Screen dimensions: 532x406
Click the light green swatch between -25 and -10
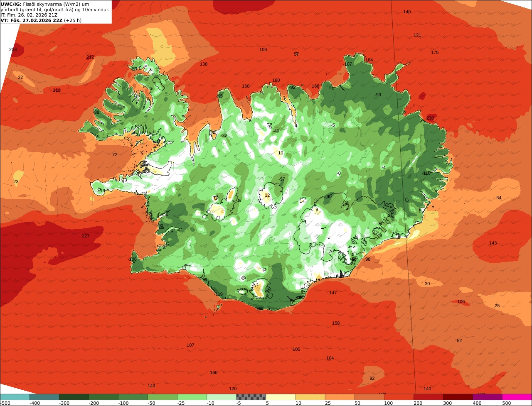(x=192, y=397)
